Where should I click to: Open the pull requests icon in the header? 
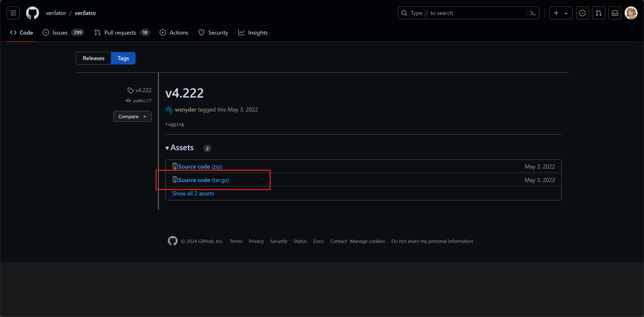[599, 13]
